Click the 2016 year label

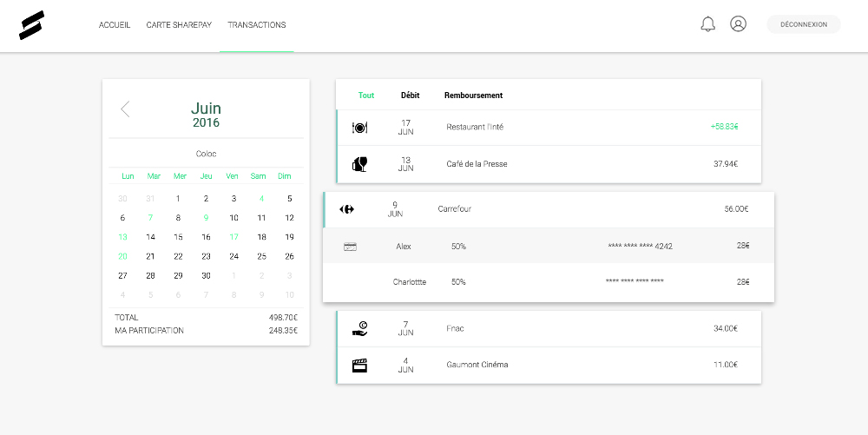[206, 123]
